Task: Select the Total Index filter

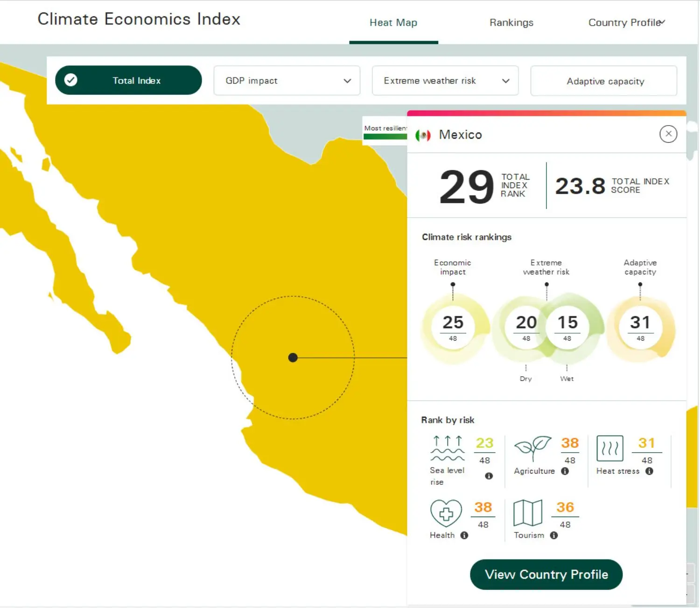Action: click(x=128, y=80)
